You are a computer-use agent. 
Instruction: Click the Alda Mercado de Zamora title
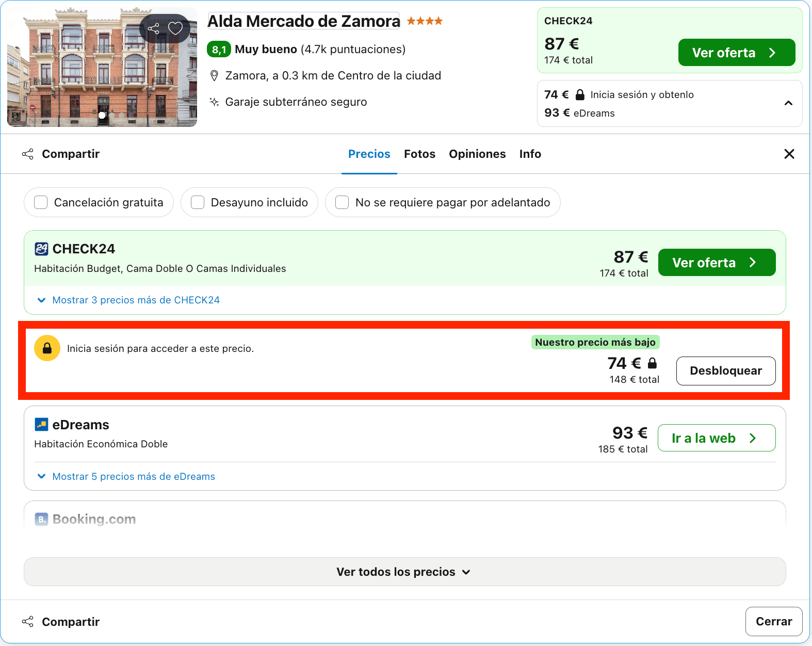click(303, 21)
